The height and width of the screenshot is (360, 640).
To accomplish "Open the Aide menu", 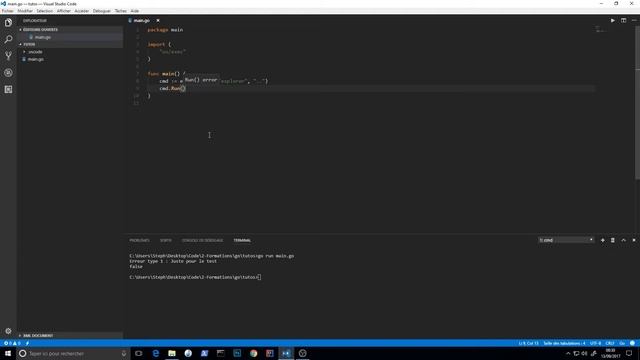I will [x=135, y=11].
